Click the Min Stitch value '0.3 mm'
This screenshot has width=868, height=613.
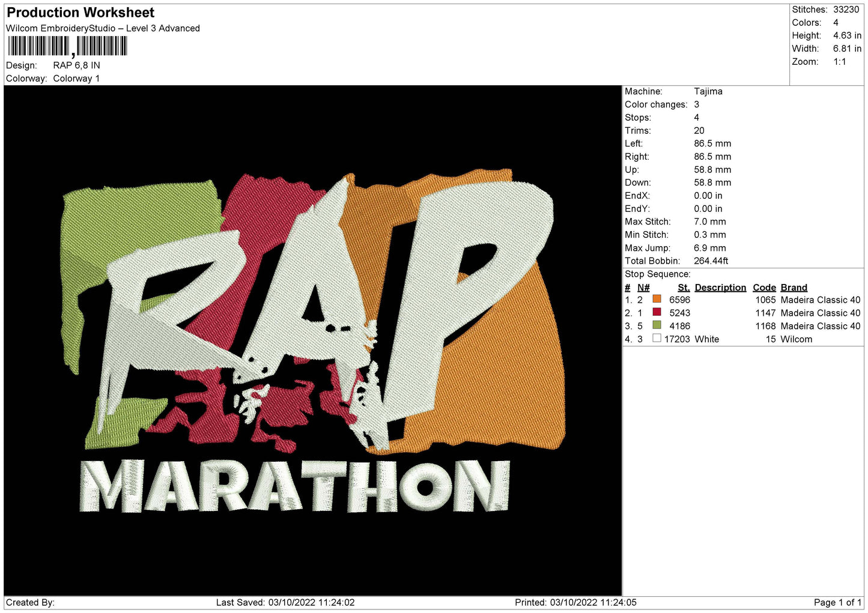(710, 235)
